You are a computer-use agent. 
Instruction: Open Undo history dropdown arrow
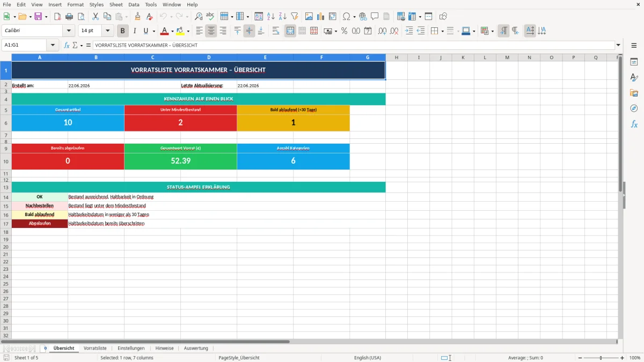click(x=171, y=17)
